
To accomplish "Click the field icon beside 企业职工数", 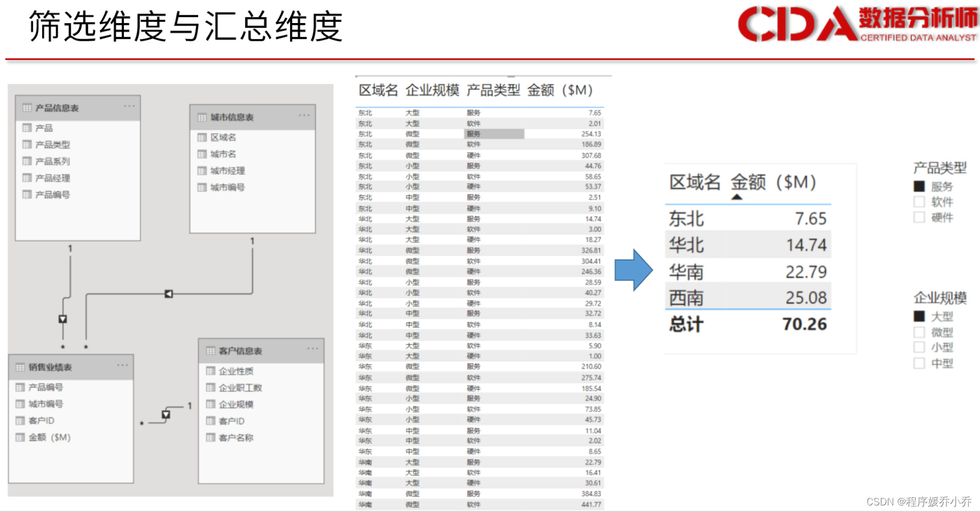I will coord(211,387).
